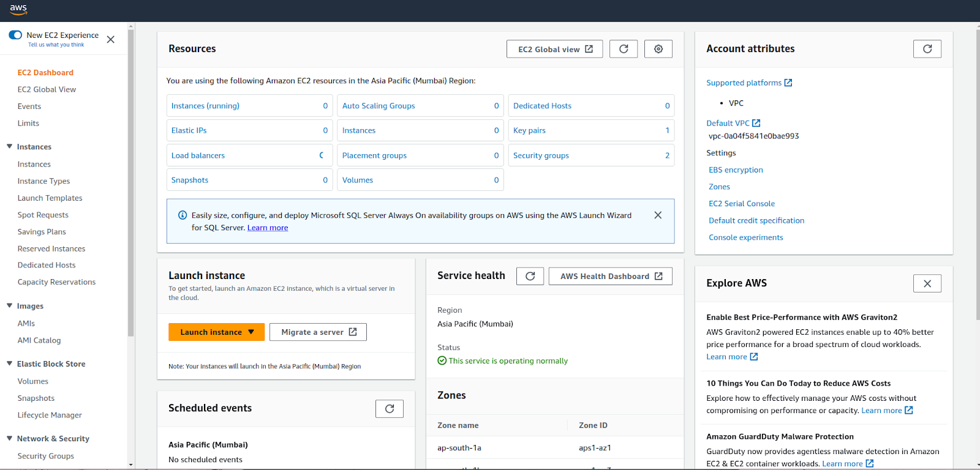980x470 pixels.
Task: Click Tell us what you think link
Action: tap(56, 45)
